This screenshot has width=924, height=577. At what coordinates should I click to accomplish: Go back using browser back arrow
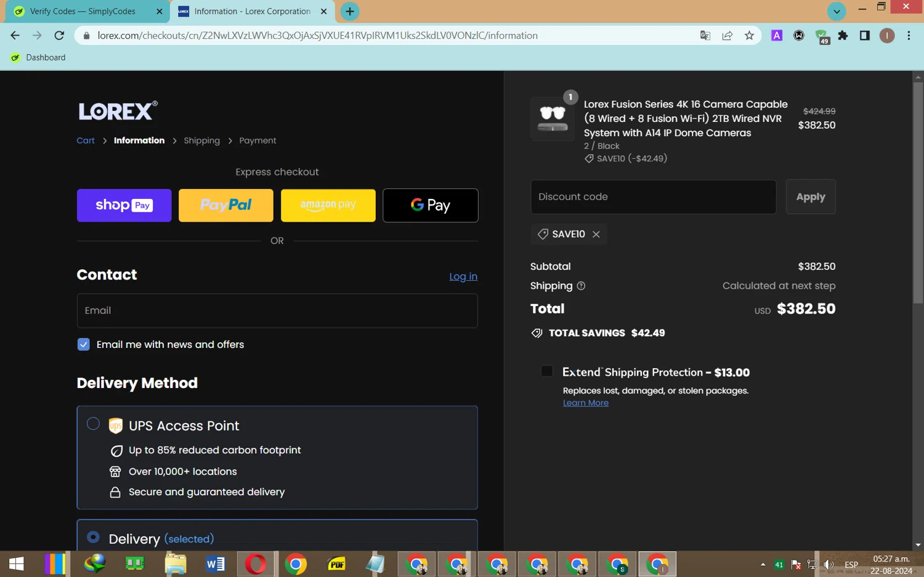coord(15,36)
